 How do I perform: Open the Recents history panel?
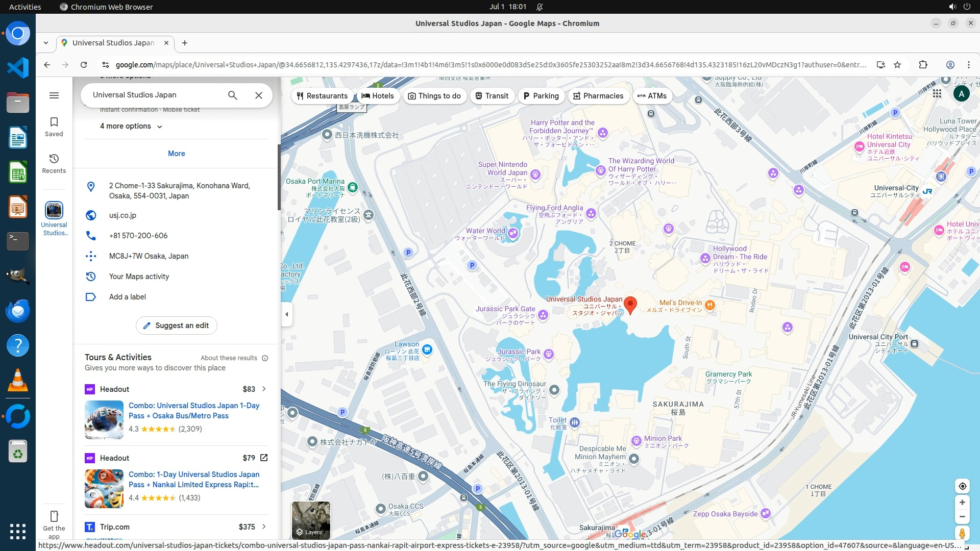54,163
